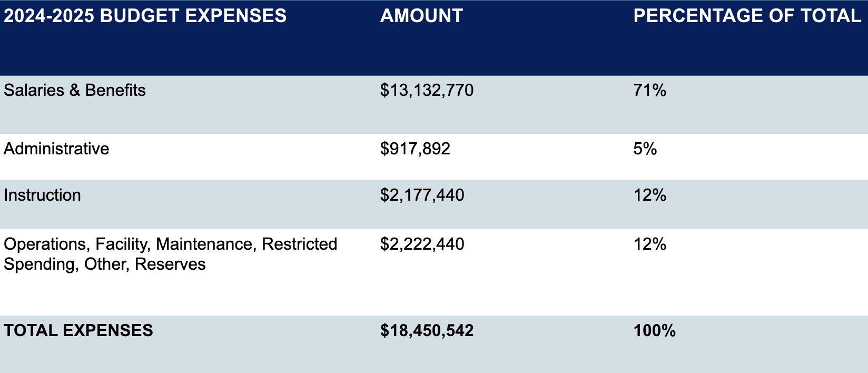
Task: Select the Amount column header
Action: (421, 16)
